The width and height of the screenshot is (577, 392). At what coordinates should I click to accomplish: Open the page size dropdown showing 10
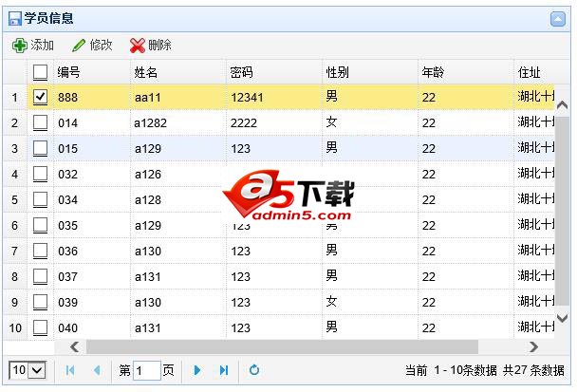pos(28,370)
